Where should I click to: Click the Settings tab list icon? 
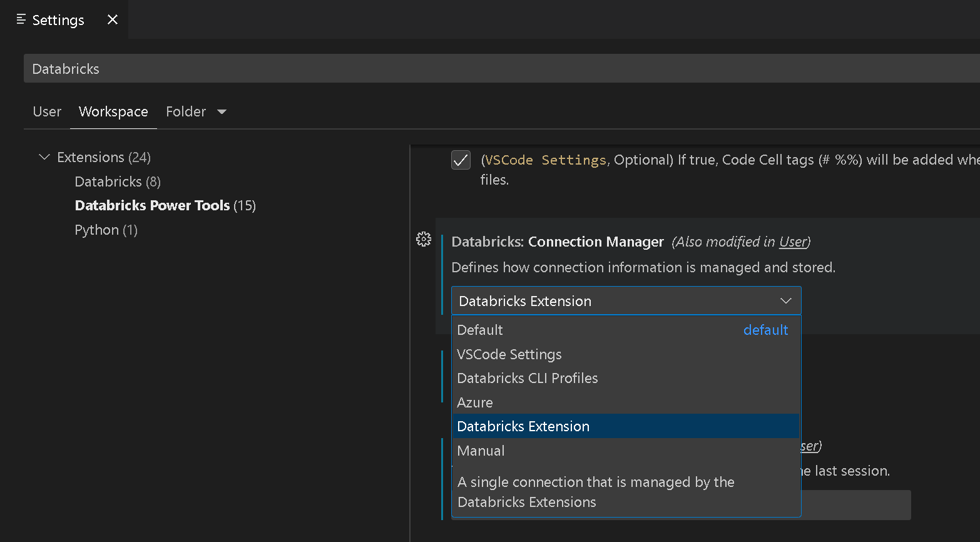point(21,19)
